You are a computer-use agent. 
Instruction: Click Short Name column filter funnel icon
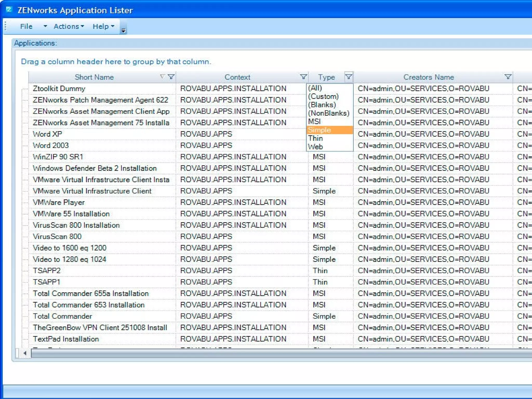(x=171, y=77)
